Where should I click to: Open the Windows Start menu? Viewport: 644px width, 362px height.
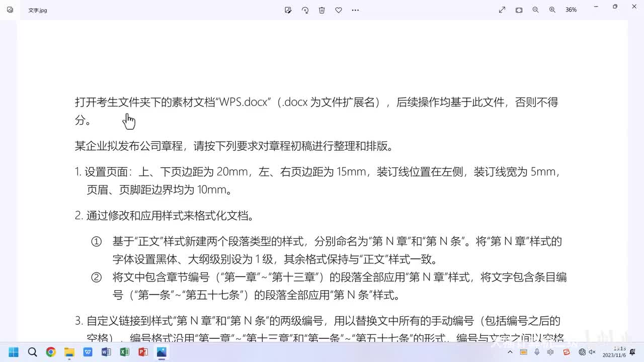14,352
